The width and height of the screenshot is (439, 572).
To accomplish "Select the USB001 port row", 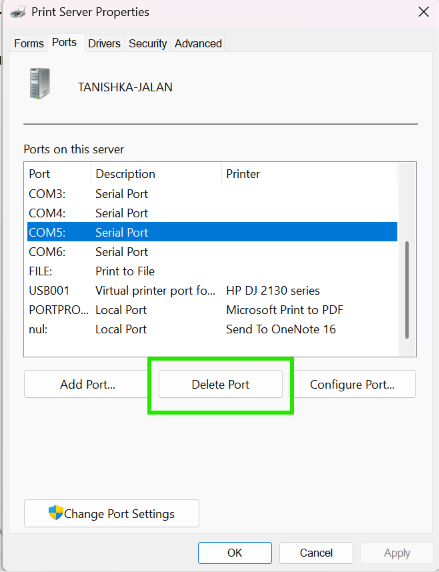I will click(212, 290).
